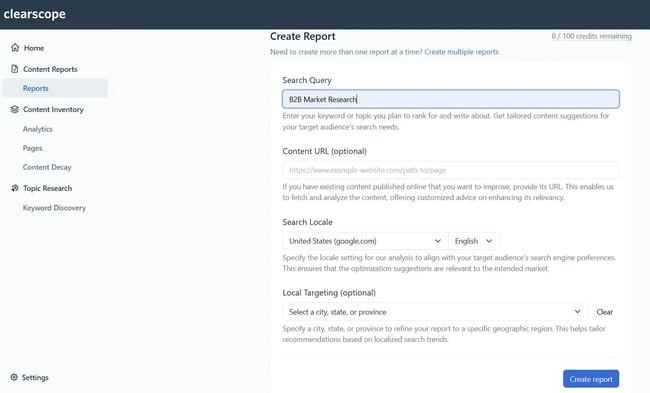Screen dimensions: 650x393
Task: Click the credits remaining link
Action: pyautogui.click(x=592, y=36)
